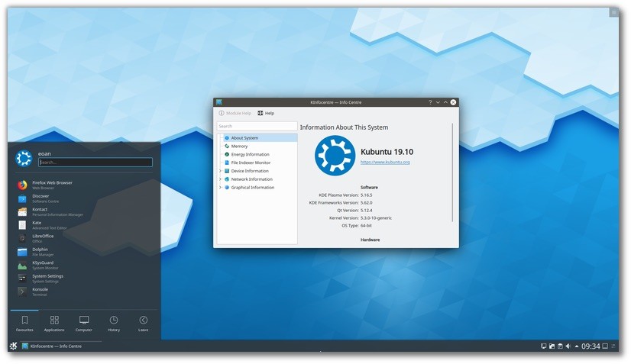Click the Help toolbar button
This screenshot has height=364, width=631.
pos(266,113)
